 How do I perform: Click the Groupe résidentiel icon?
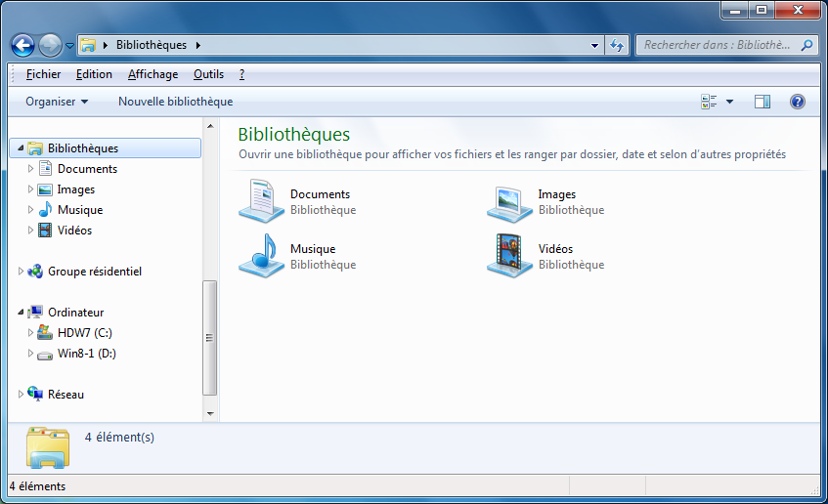[35, 272]
